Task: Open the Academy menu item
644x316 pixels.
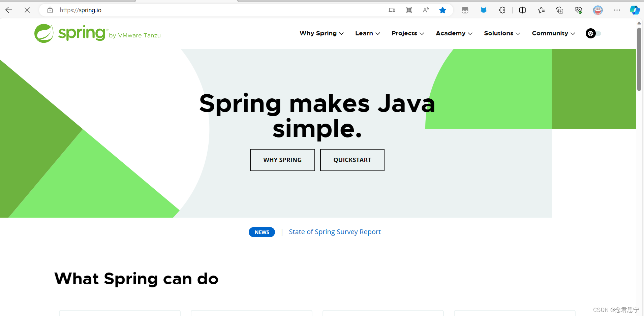Action: coord(454,33)
